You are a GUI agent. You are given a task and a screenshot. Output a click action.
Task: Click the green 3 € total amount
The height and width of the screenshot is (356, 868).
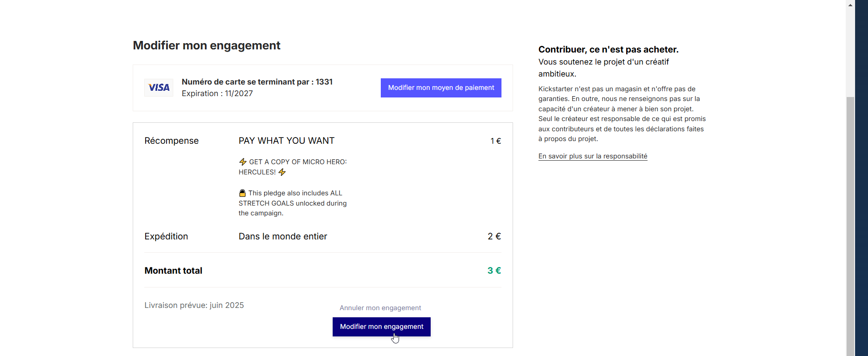(494, 271)
